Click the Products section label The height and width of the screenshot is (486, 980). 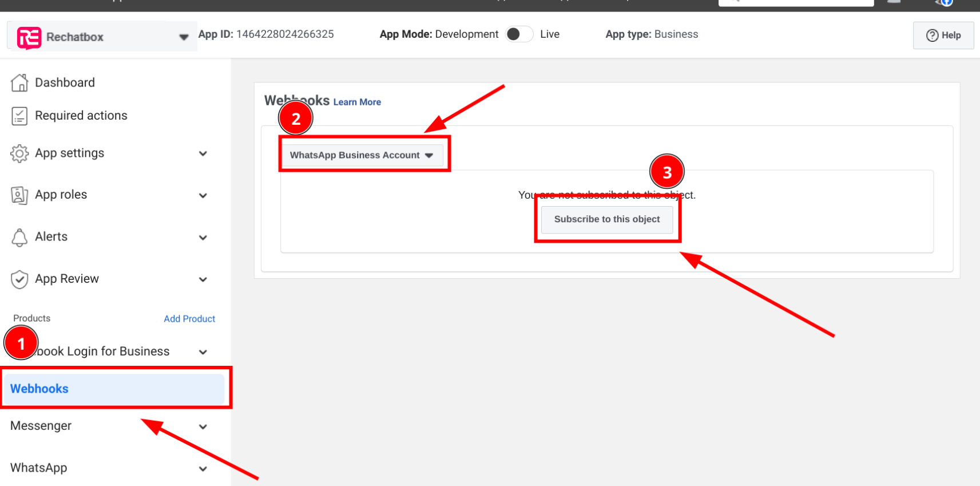pos(31,318)
